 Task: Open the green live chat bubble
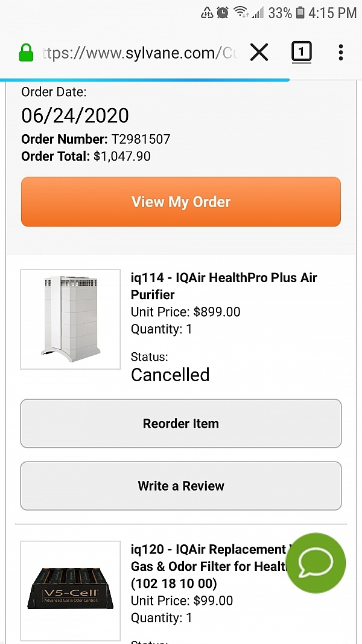coord(316,563)
